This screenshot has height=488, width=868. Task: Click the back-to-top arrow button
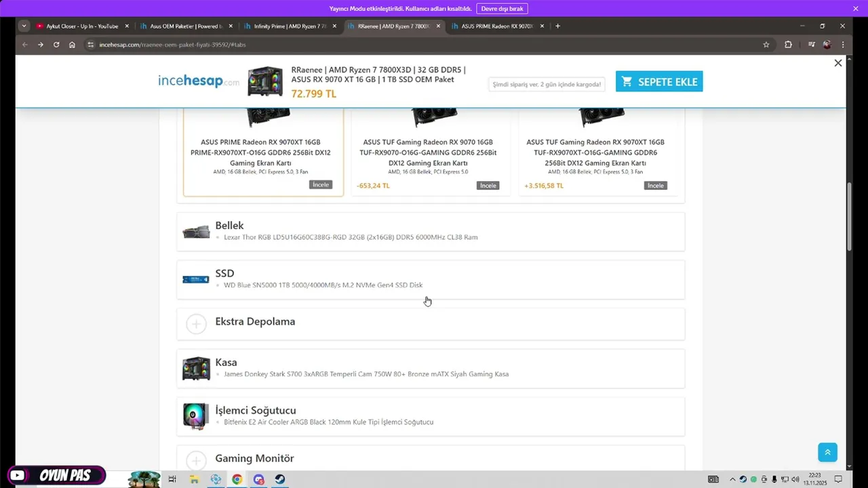(827, 452)
